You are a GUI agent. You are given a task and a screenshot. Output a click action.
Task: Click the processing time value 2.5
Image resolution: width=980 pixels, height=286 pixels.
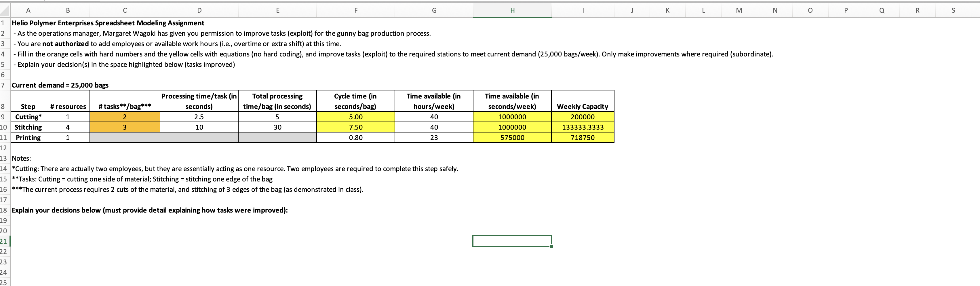199,117
